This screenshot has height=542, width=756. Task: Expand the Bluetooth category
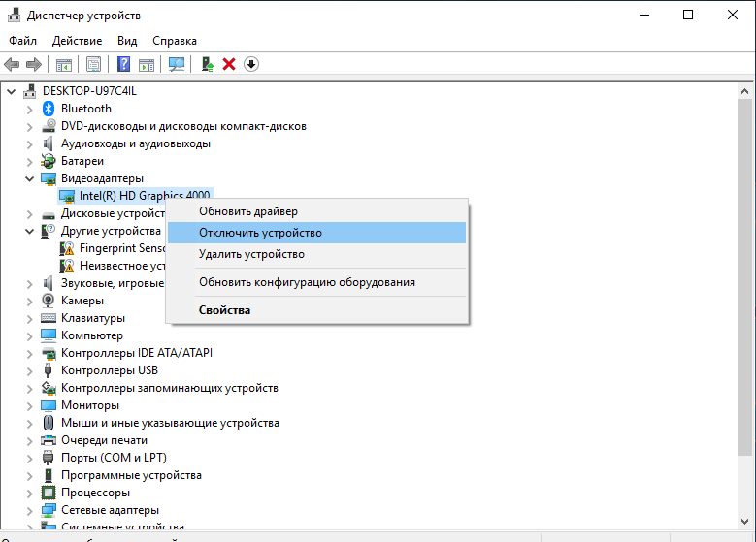tap(29, 109)
